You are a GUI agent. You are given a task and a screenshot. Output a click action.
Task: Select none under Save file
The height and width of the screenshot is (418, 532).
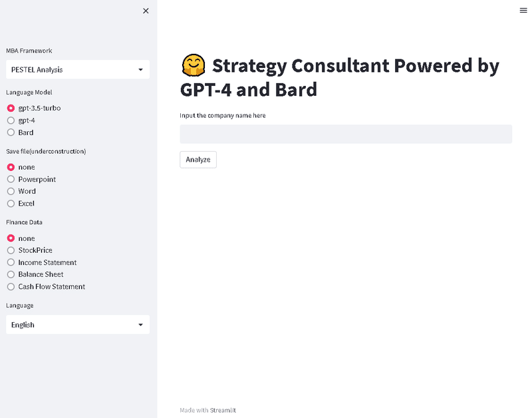pos(21,167)
